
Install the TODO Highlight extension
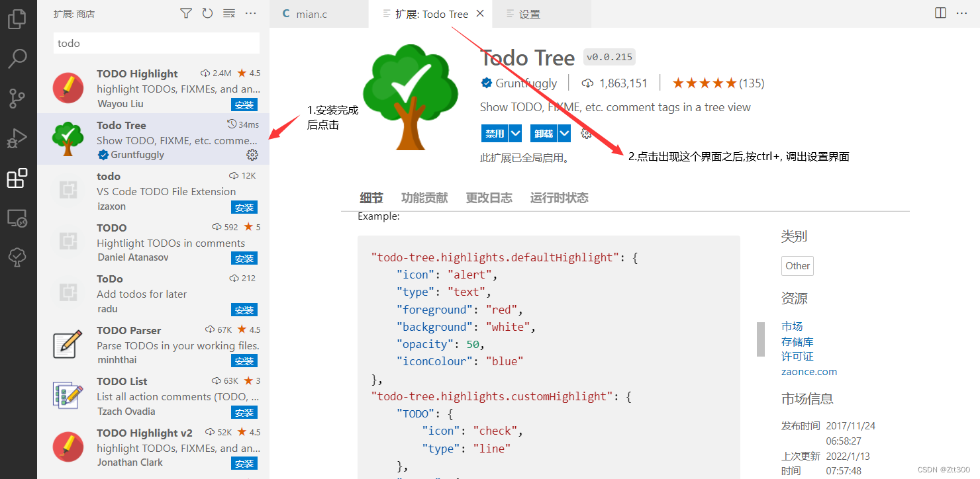pyautogui.click(x=244, y=105)
